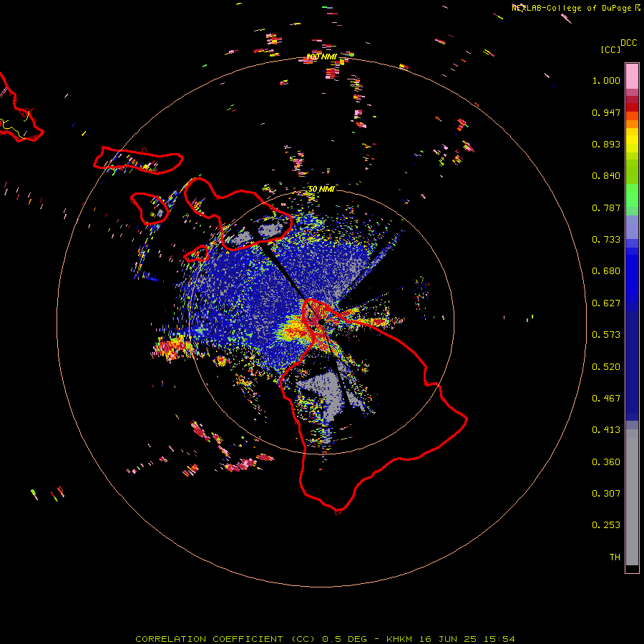Click the 0.787 colorbar value

pos(606,208)
